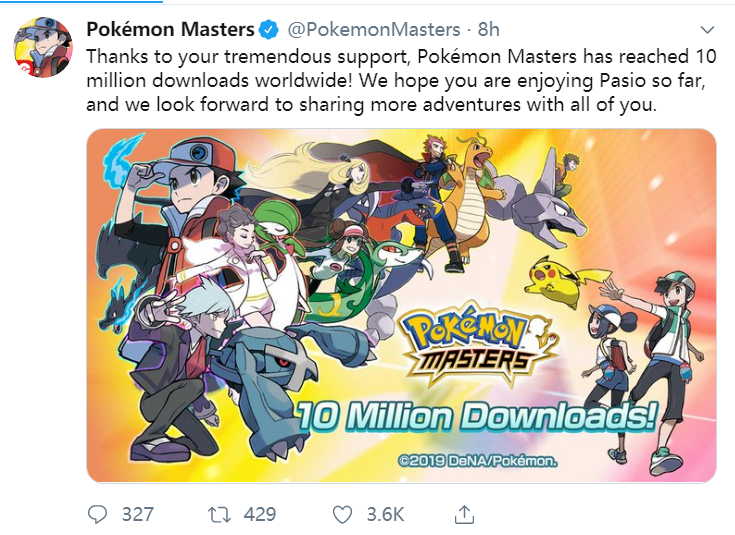The height and width of the screenshot is (535, 735).
Task: Click the reply speech bubble icon
Action: tap(98, 514)
